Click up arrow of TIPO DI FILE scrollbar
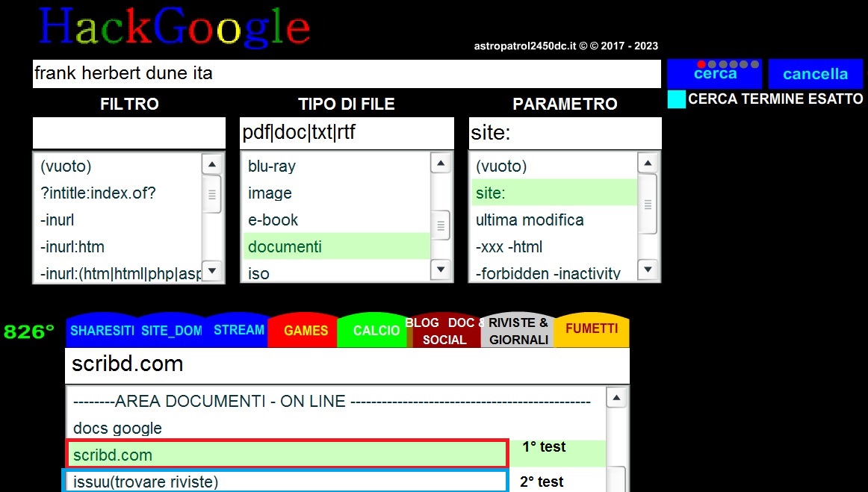This screenshot has height=492, width=868. [441, 164]
